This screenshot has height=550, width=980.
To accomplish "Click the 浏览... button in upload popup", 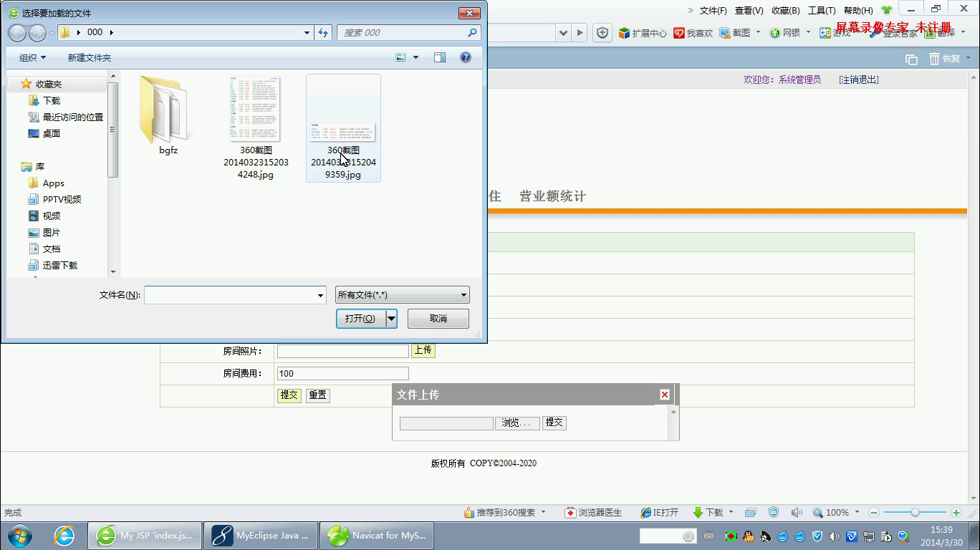I will (x=517, y=423).
